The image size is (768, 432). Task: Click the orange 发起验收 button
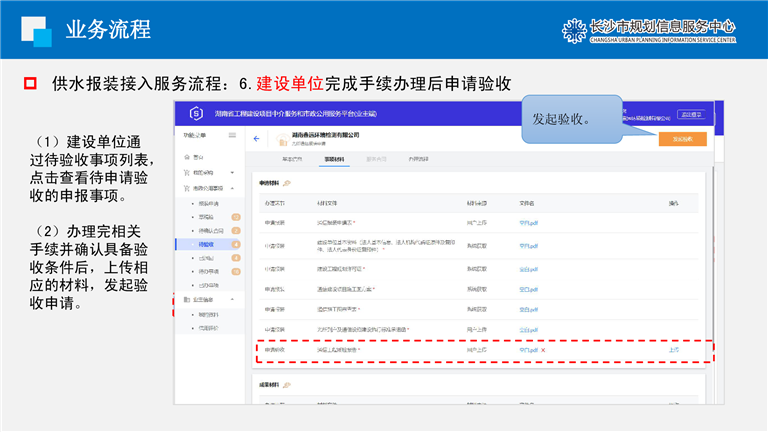(x=682, y=139)
